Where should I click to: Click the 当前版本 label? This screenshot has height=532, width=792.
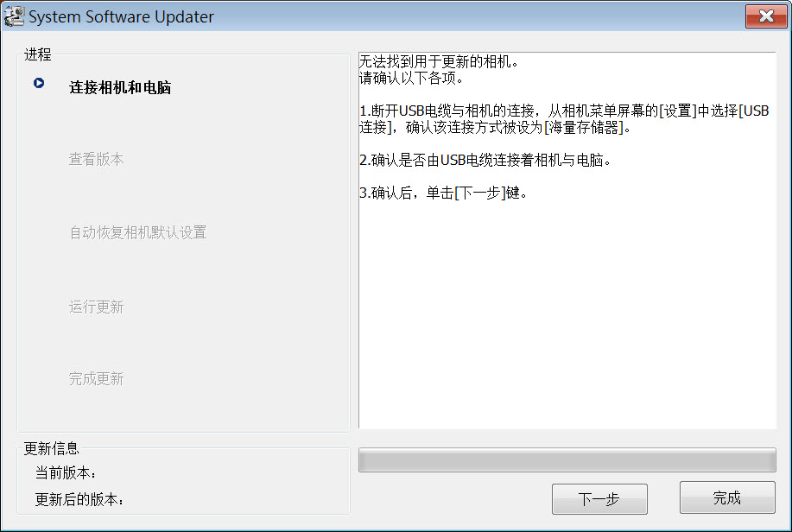(65, 473)
